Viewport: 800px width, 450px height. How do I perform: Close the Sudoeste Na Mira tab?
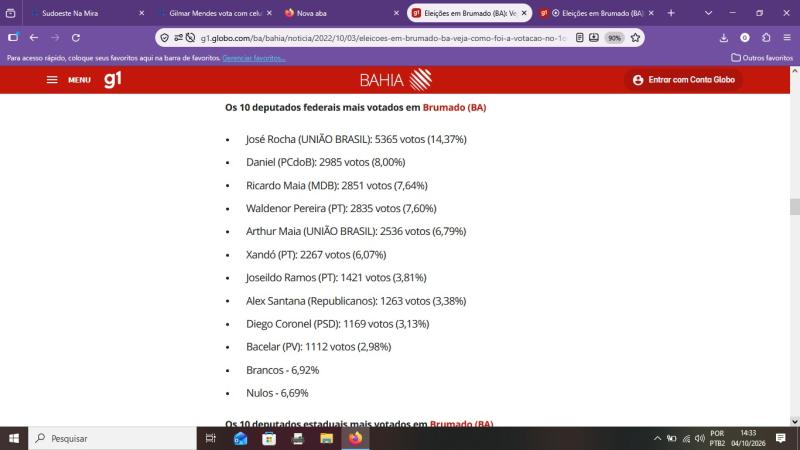[141, 13]
